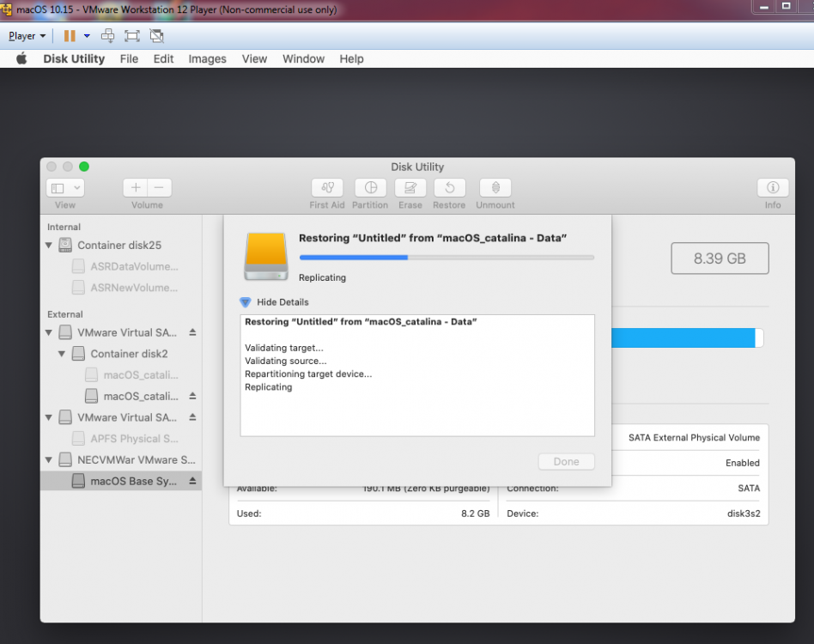Collapse first VMware Virtual SA disk

click(x=49, y=332)
